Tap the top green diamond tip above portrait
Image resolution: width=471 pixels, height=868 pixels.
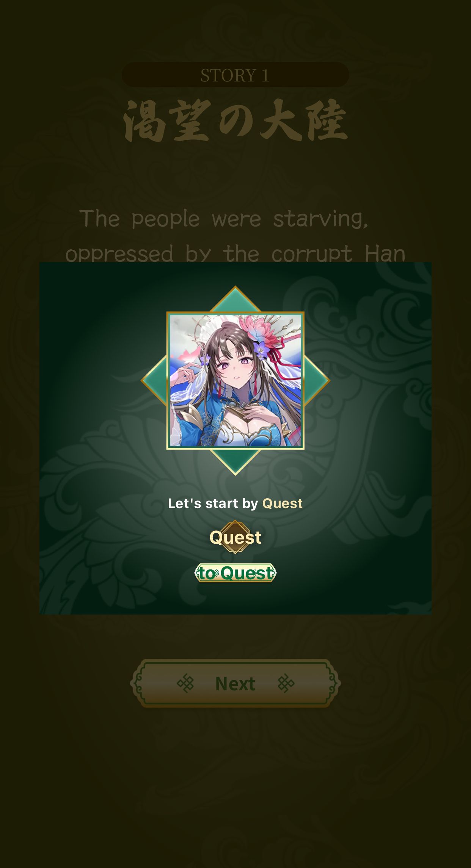[235, 299]
